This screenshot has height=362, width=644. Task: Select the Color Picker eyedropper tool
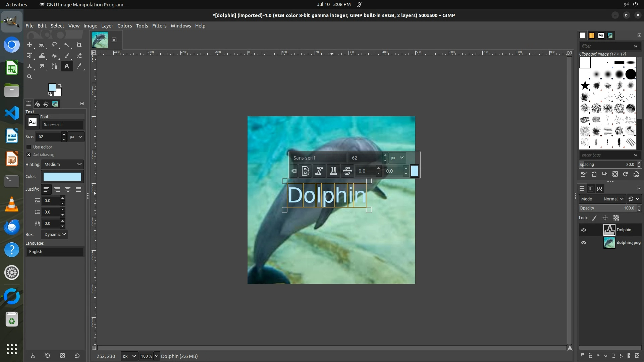tap(79, 66)
